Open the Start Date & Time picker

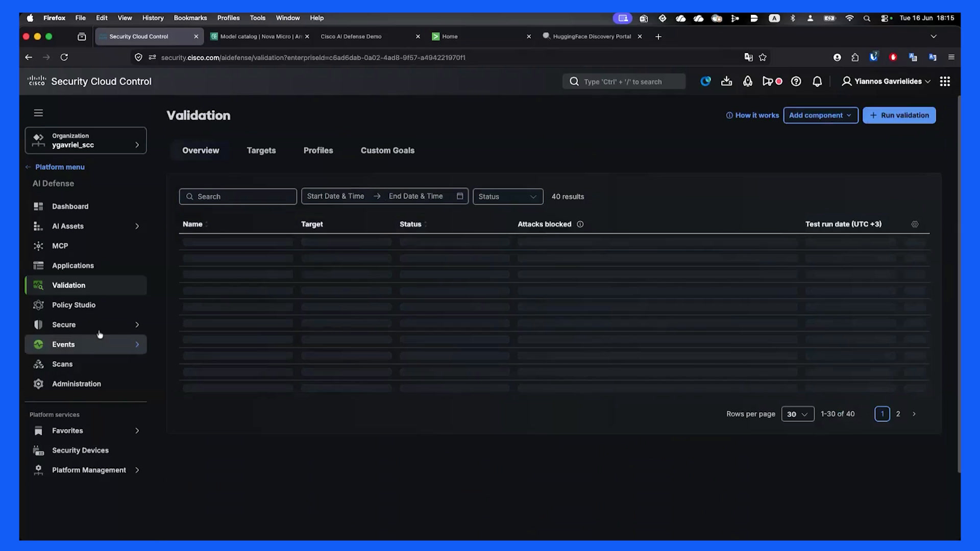[335, 196]
